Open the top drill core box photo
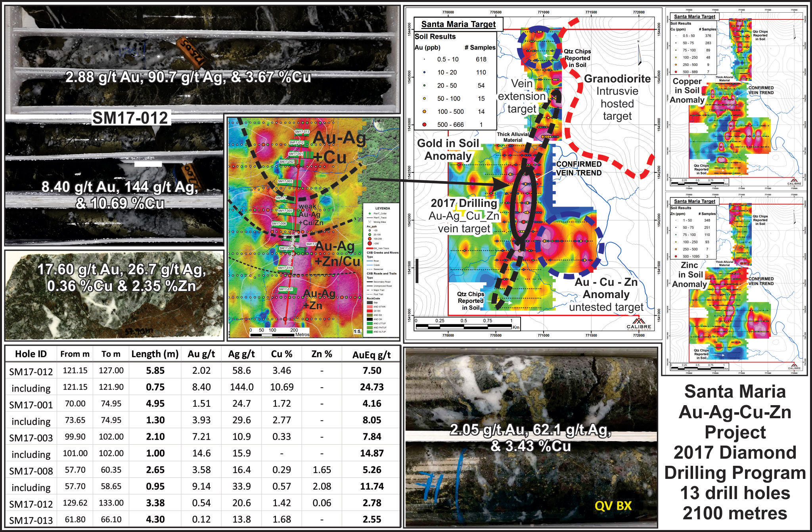Screen dimensions: 812x532 pos(202,59)
